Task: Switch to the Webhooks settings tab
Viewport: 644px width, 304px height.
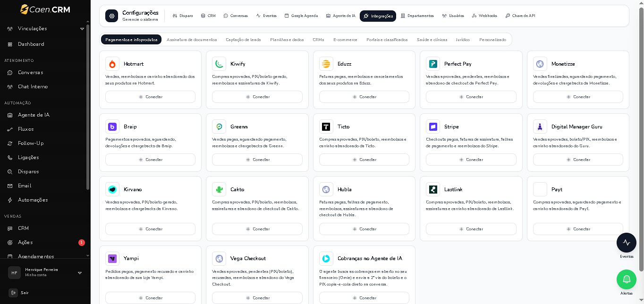Action: (484, 16)
